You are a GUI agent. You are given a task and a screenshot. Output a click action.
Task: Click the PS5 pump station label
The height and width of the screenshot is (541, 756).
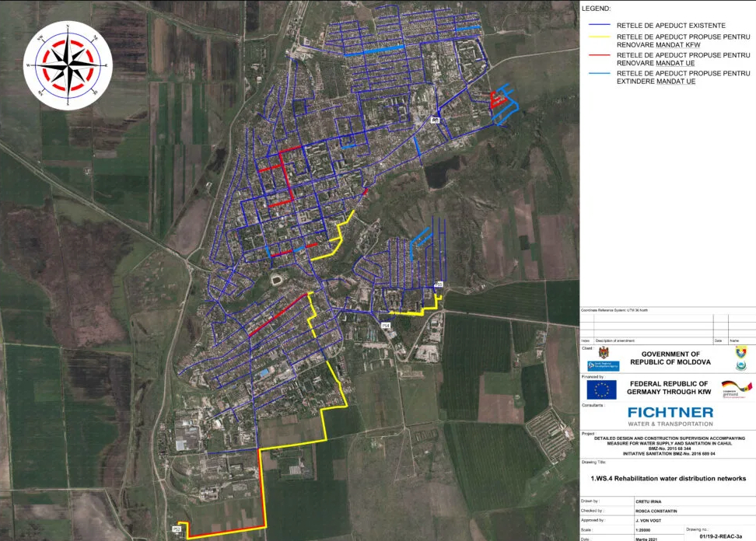click(438, 284)
